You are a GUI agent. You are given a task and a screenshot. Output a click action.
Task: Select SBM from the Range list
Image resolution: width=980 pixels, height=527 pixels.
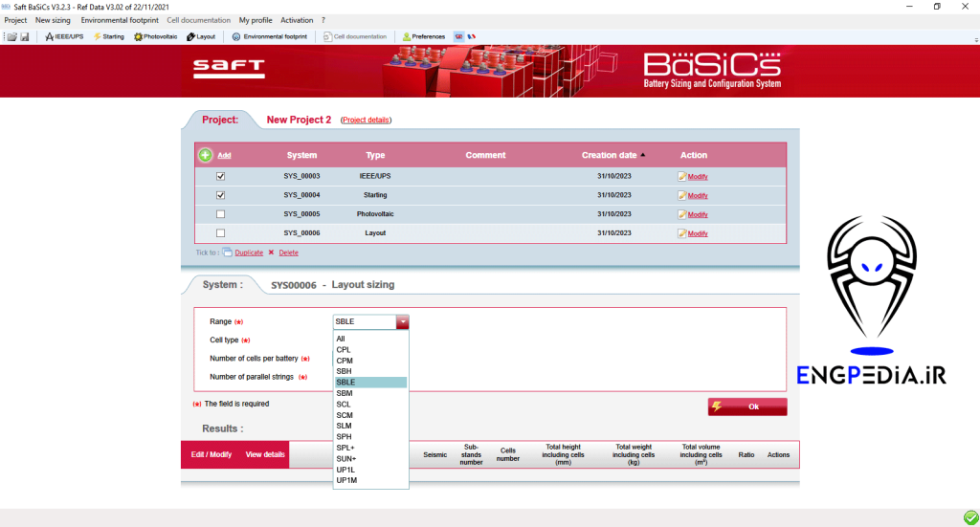point(345,393)
